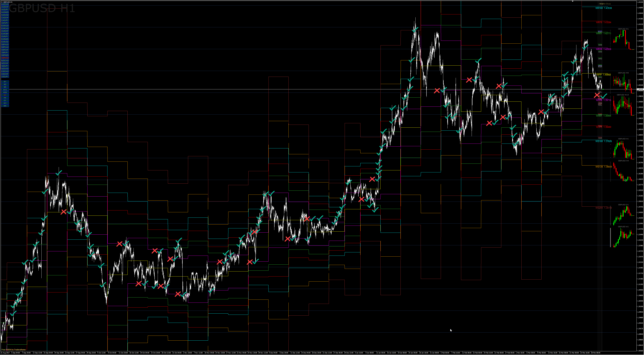Switch timeframe to M2
644x355 pixels.
tap(5, 85)
